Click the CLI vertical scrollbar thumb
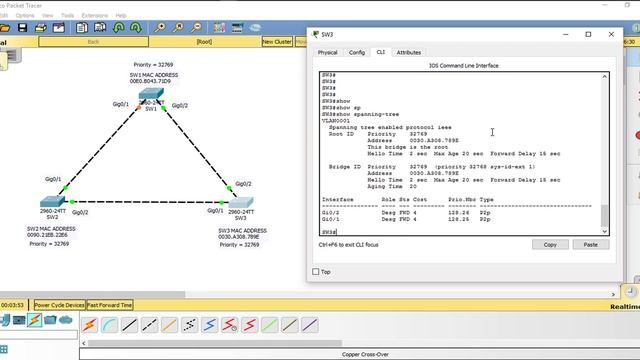The width and height of the screenshot is (640, 360). (604, 215)
